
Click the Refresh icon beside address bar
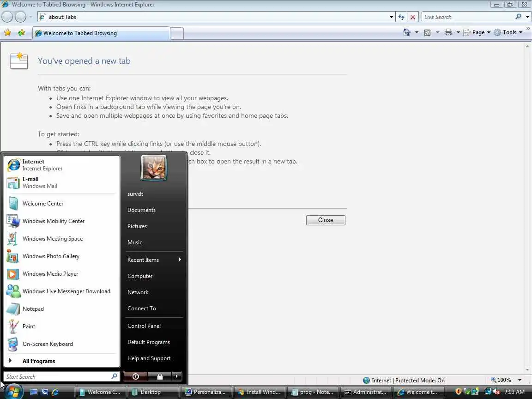pos(401,17)
